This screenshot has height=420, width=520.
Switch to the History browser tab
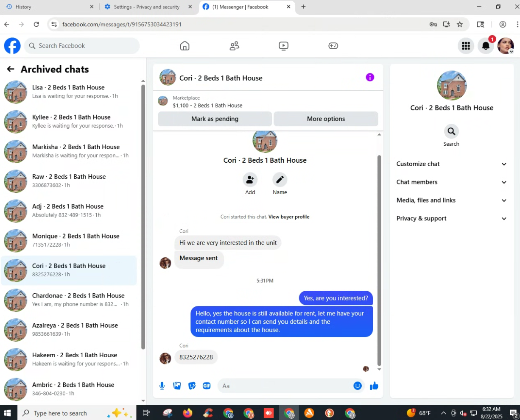pyautogui.click(x=49, y=7)
